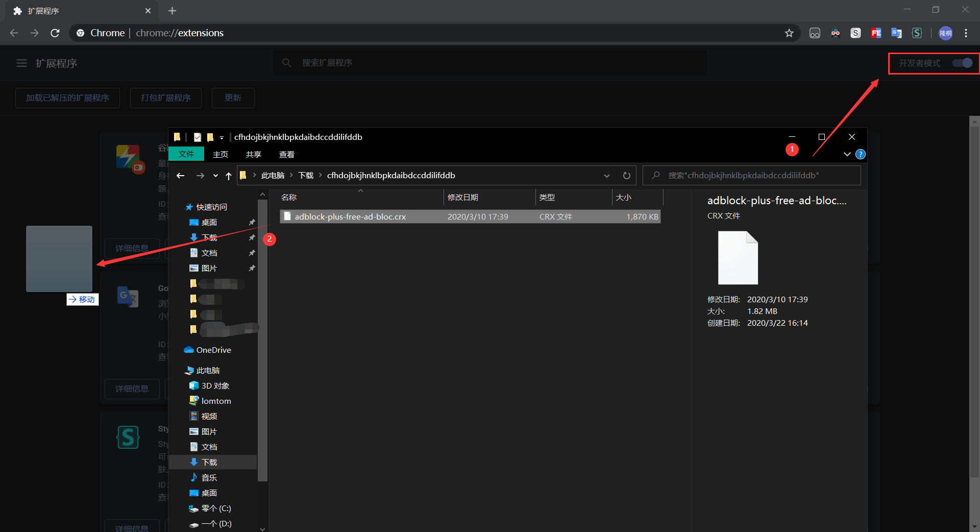Click the owl-face extension icon in toolbar

tap(835, 33)
